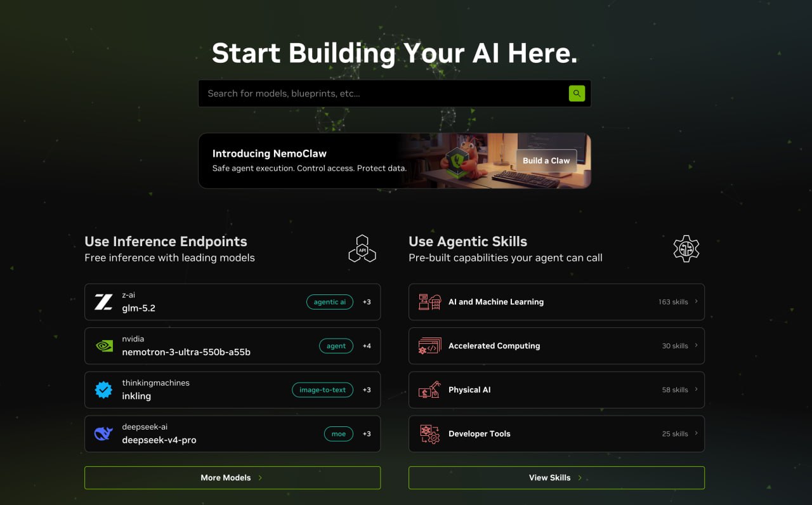The height and width of the screenshot is (505, 812).
Task: Click the deepseek whale logo icon
Action: tap(103, 433)
